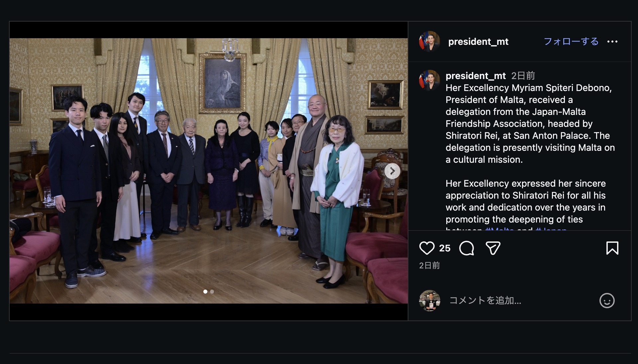
Task: Open header profile picture of president_mt
Action: (x=429, y=42)
